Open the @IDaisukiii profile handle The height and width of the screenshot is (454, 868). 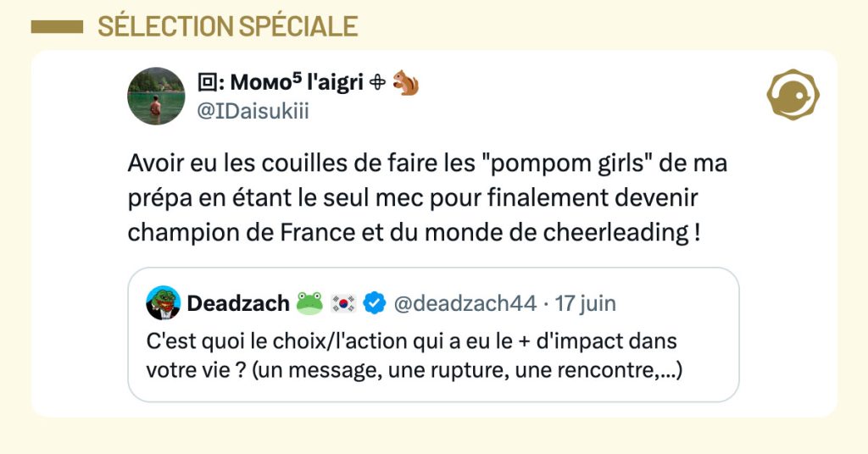(253, 111)
